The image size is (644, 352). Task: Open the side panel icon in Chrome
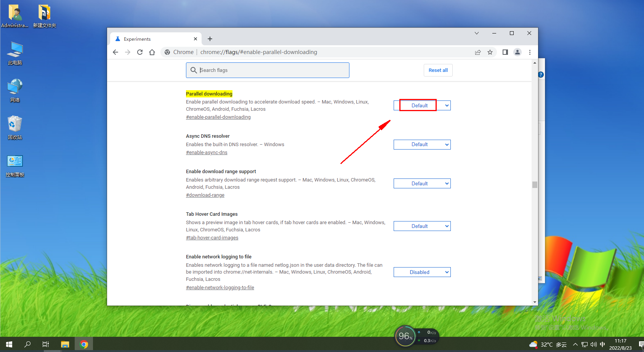point(505,52)
